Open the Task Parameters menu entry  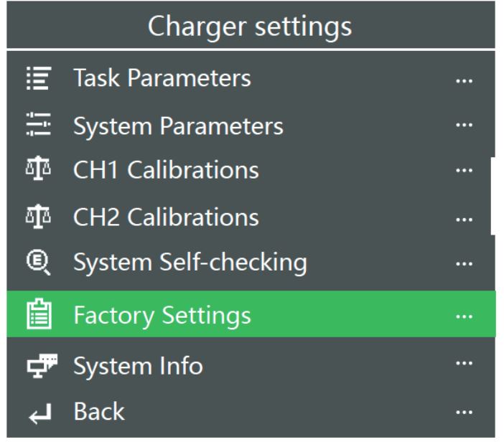(x=251, y=78)
